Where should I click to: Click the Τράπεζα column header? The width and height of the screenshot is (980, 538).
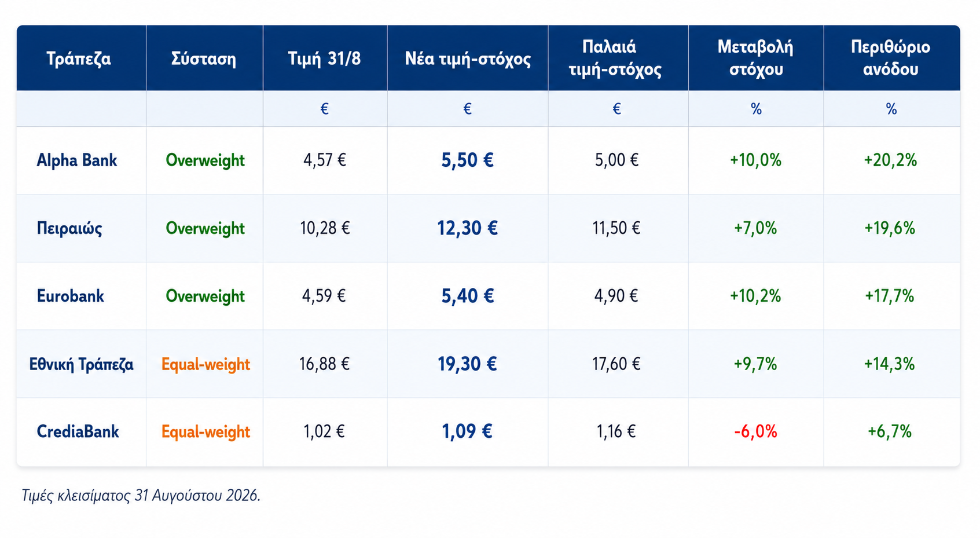coord(79,58)
